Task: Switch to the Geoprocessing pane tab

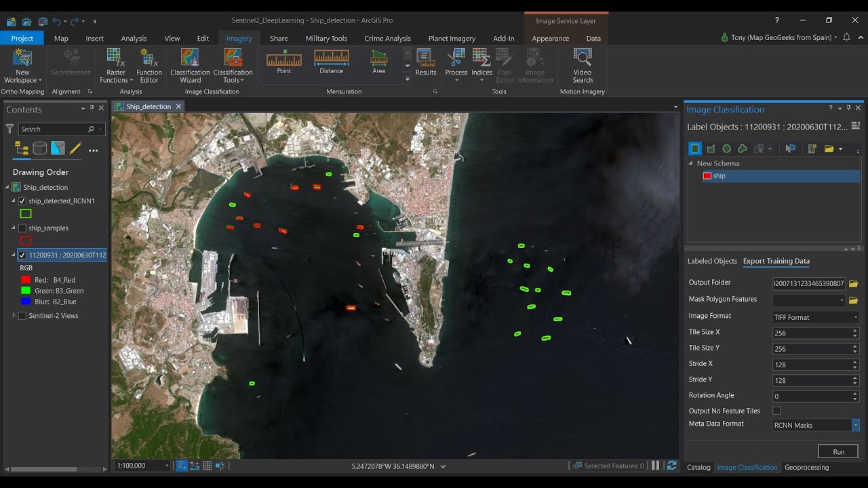Action: [x=806, y=467]
